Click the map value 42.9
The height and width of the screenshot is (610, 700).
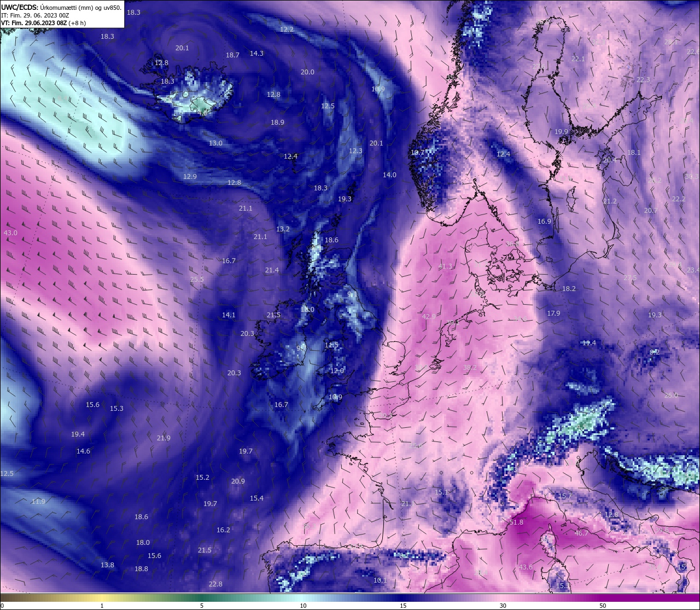[429, 317]
